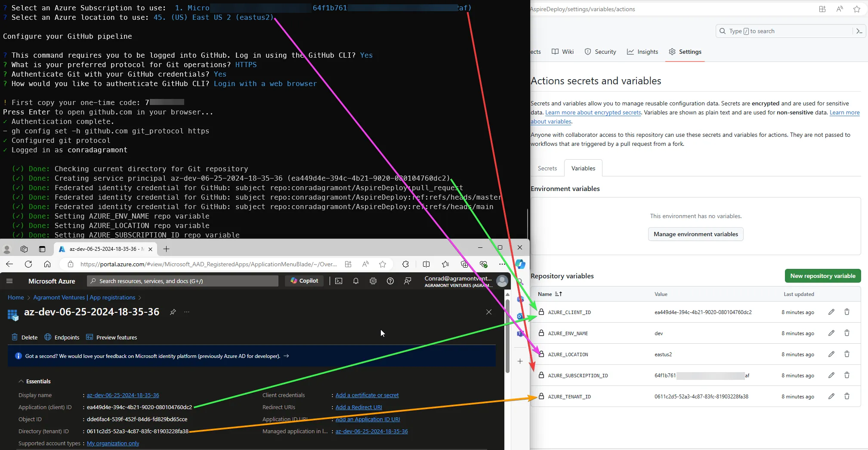
Task: Click Add a Redirect URI link
Action: click(x=358, y=407)
